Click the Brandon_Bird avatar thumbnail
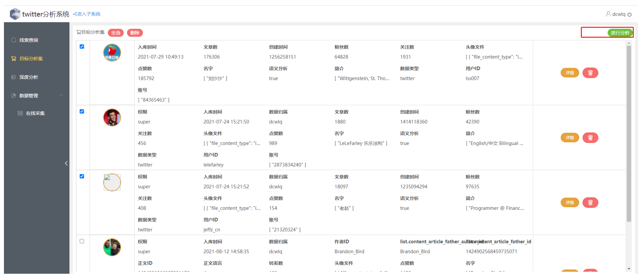The width and height of the screenshot is (644, 280). click(x=112, y=247)
